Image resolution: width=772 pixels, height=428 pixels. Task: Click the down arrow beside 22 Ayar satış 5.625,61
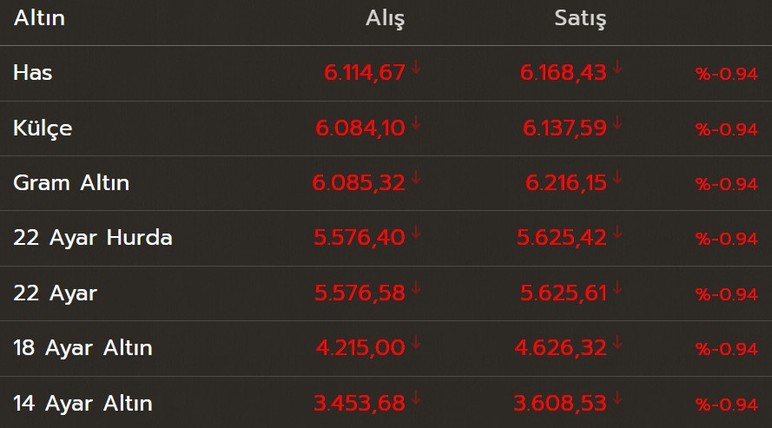617,288
